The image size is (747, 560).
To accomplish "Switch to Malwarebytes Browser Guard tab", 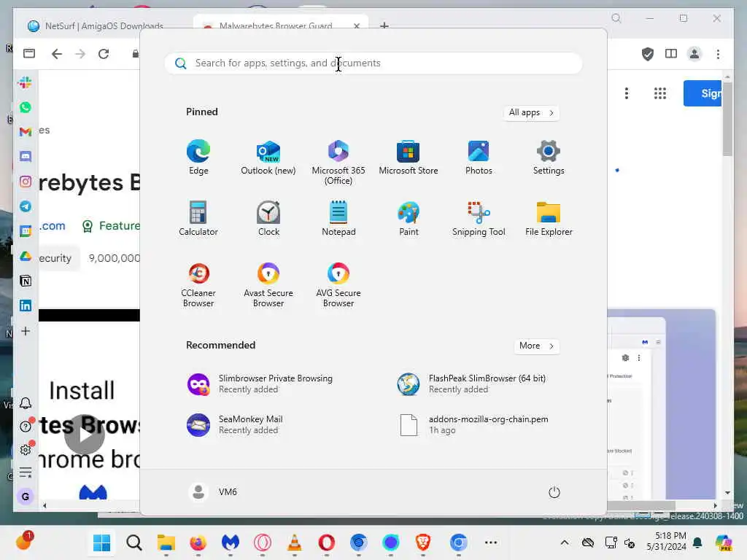I will (x=275, y=26).
